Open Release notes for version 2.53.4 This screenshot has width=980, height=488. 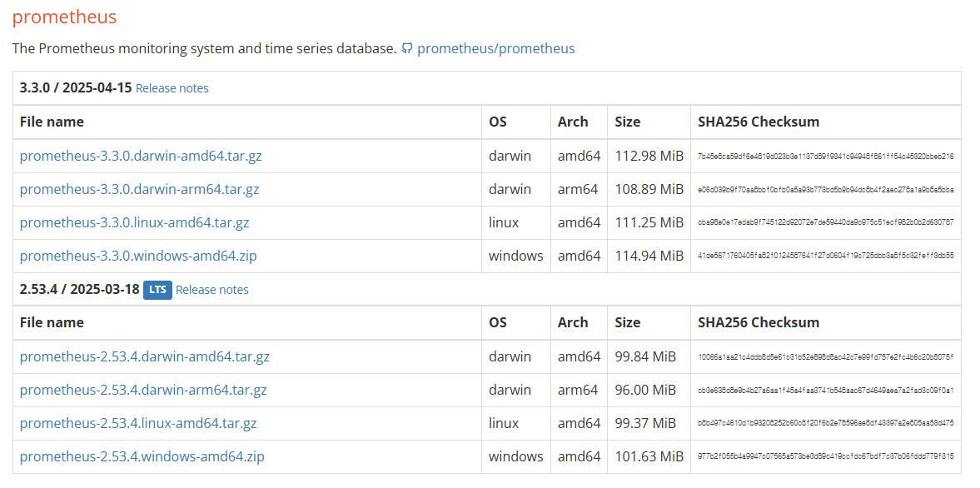[x=211, y=290]
